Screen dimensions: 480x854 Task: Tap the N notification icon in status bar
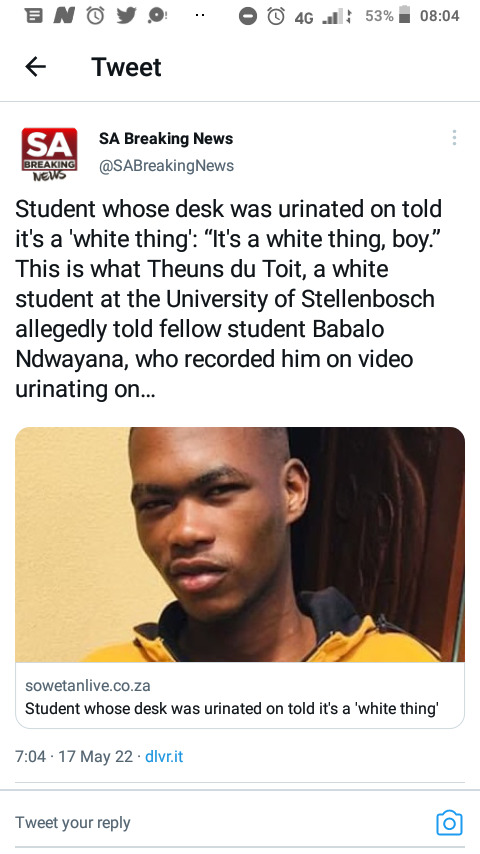point(64,16)
